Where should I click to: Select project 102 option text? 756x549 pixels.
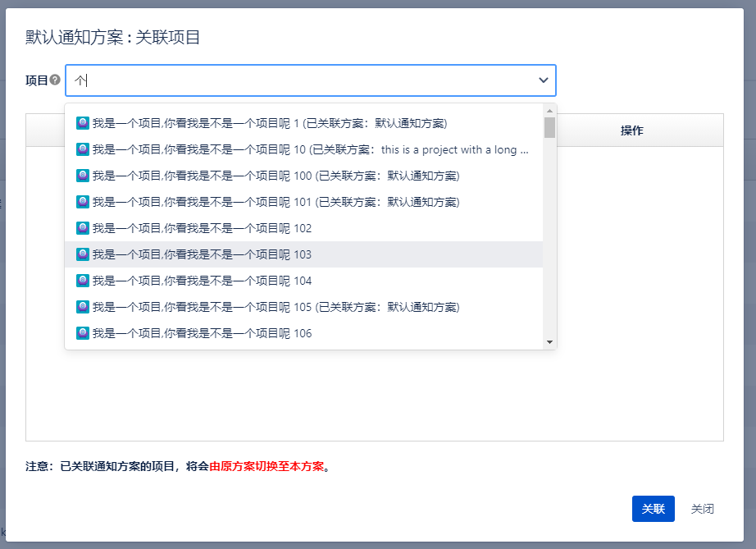tap(202, 228)
